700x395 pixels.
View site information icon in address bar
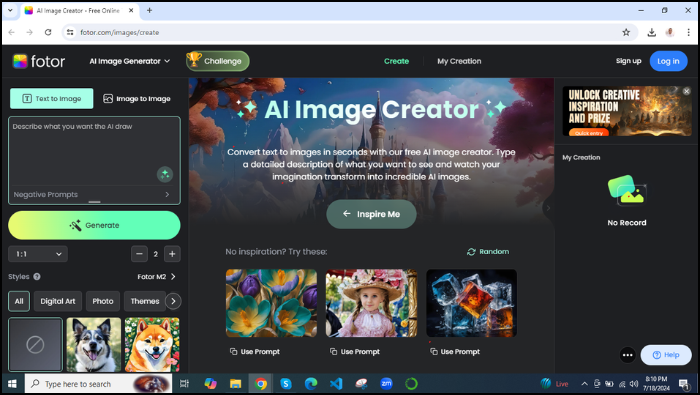coord(70,32)
